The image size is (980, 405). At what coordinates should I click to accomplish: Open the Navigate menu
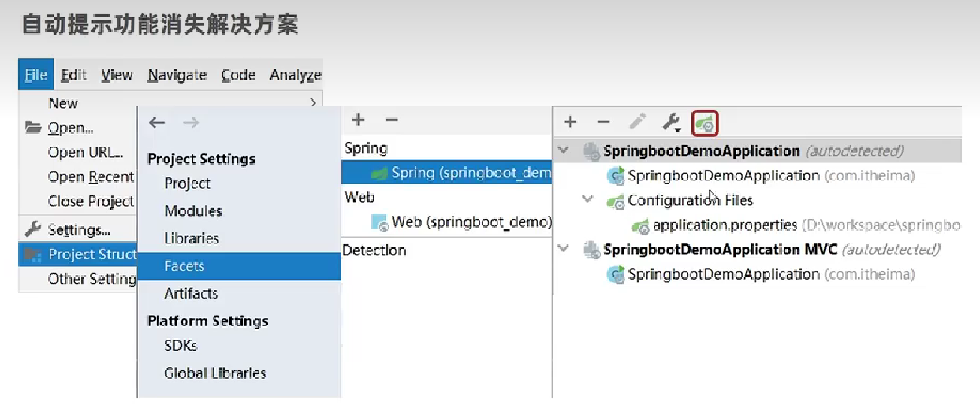(x=177, y=75)
